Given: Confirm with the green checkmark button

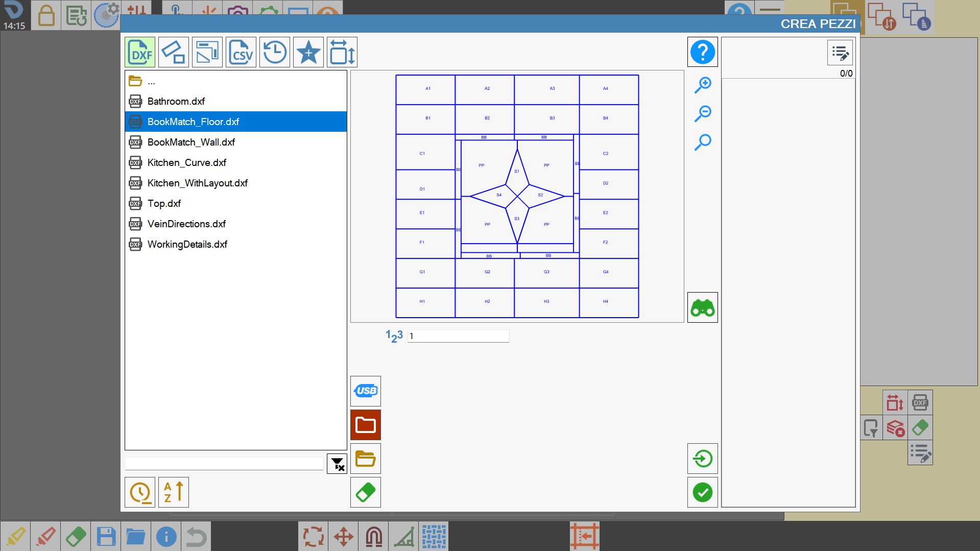Looking at the screenshot, I should [x=703, y=492].
